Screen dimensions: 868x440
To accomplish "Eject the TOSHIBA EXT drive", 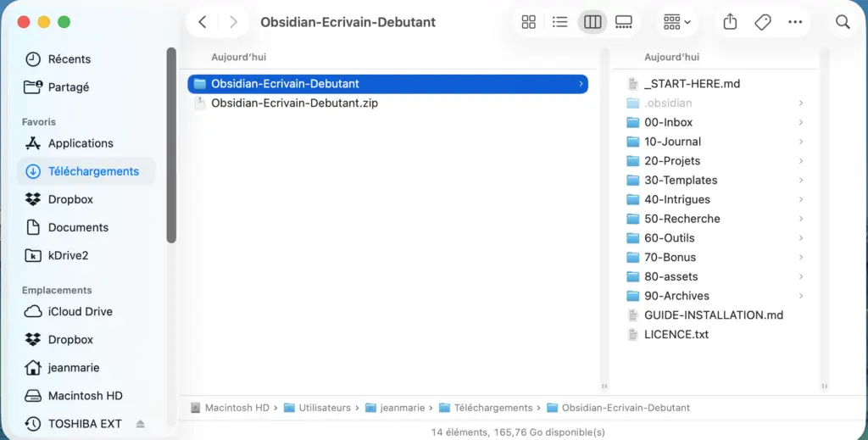I will point(141,424).
